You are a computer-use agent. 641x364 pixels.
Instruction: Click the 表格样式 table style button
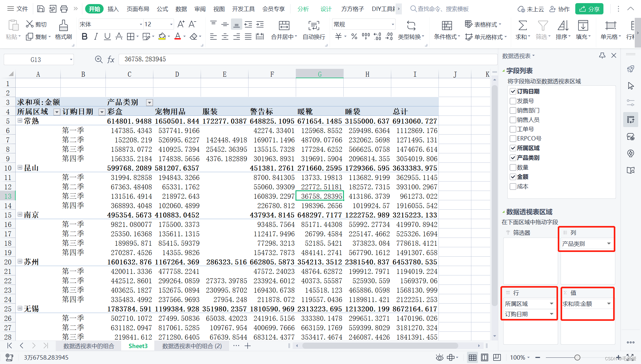coord(483,24)
